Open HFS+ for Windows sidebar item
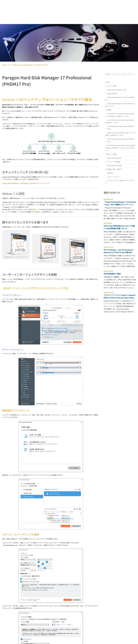The image size is (138, 644). pos(120,140)
